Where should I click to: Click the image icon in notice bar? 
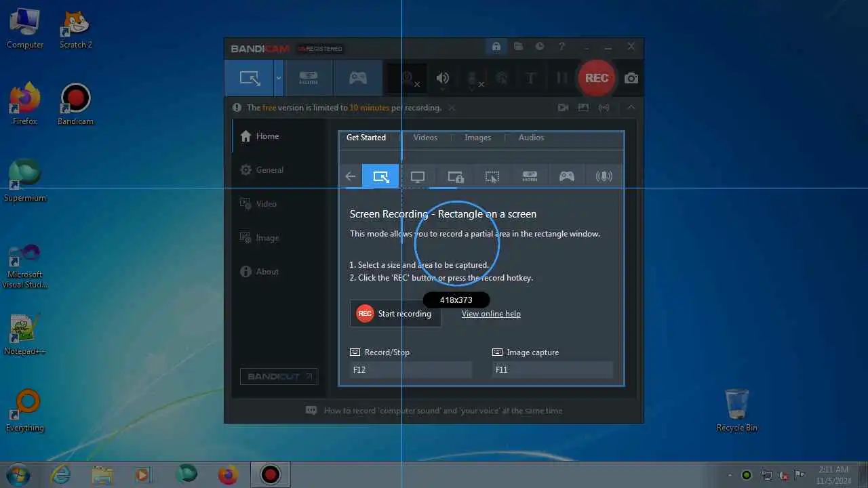pos(583,108)
